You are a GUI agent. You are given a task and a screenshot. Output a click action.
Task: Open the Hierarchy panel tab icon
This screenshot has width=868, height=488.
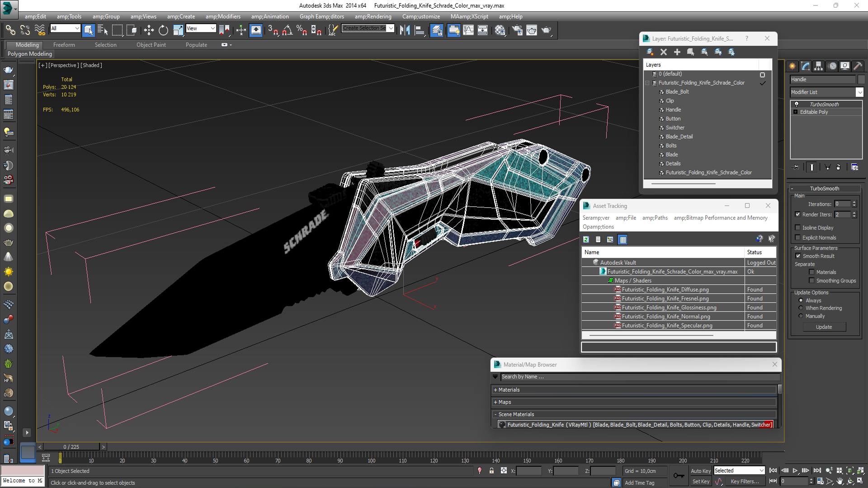pyautogui.click(x=819, y=66)
